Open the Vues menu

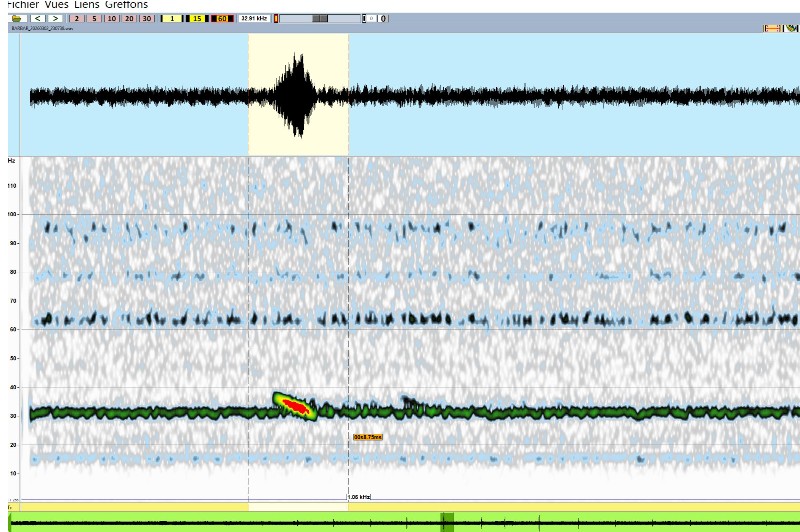pos(56,5)
